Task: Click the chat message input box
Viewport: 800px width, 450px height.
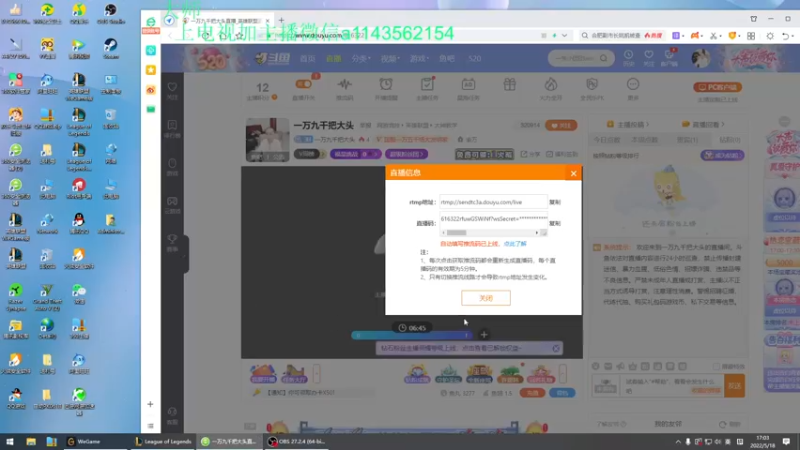Action: click(x=673, y=386)
